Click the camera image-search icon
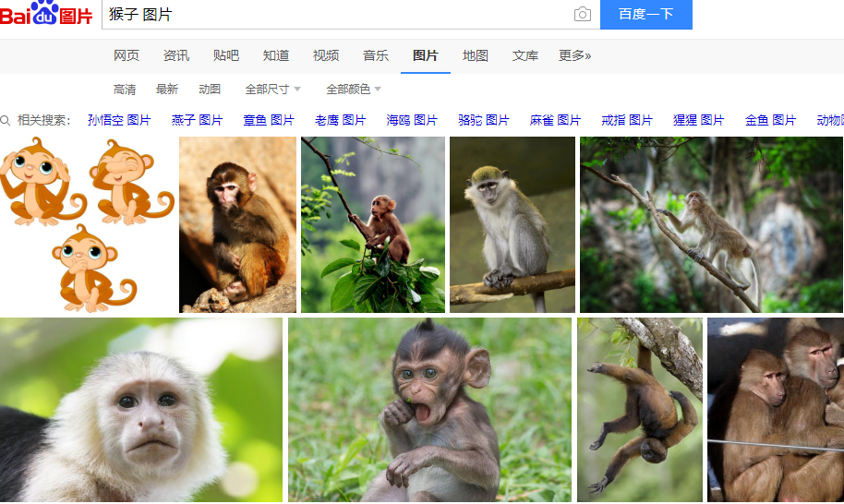This screenshot has width=844, height=504. pos(583,14)
